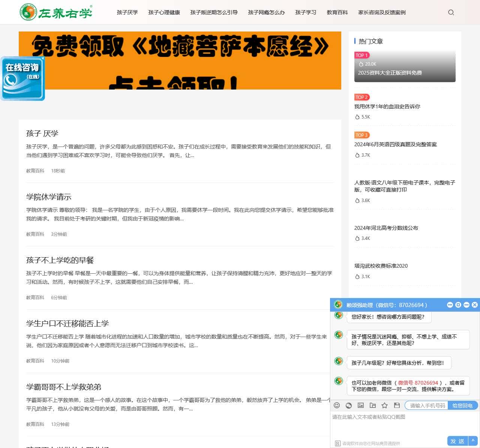This screenshot has height=448, width=480.
Task: Click the left-right arrows icon in chat header
Action: (450, 305)
